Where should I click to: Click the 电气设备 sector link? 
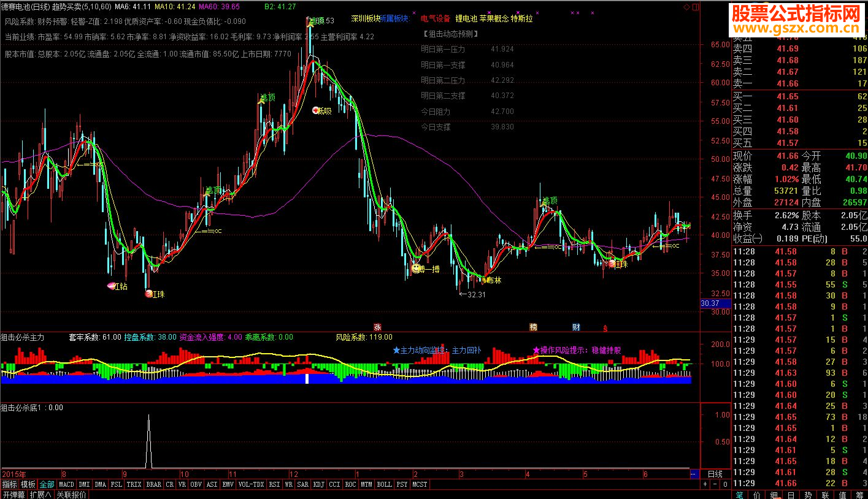coord(436,18)
